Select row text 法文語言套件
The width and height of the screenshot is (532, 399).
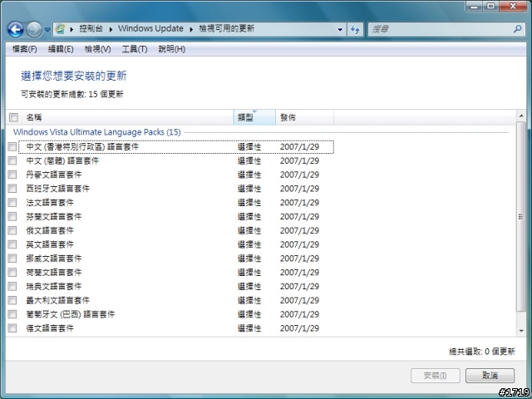tap(50, 203)
